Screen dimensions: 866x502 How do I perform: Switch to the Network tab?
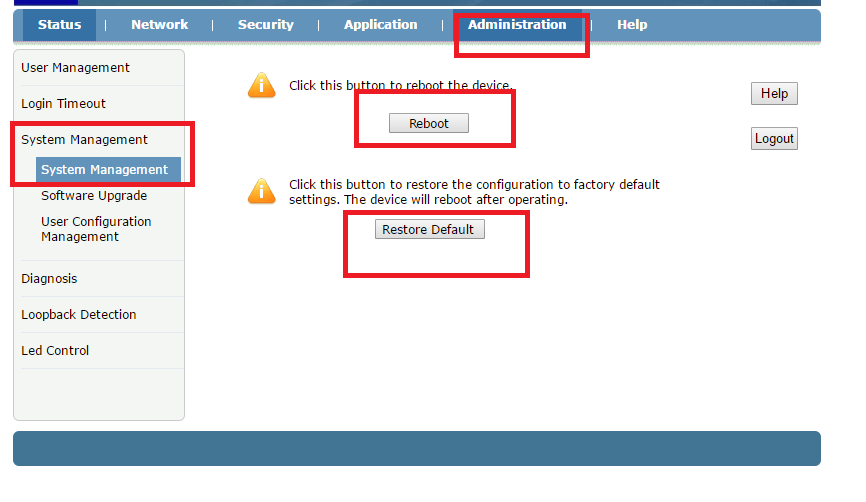click(x=159, y=25)
